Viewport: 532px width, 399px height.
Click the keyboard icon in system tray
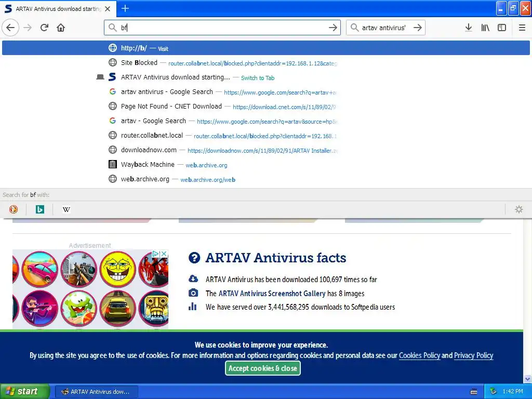[x=474, y=392]
